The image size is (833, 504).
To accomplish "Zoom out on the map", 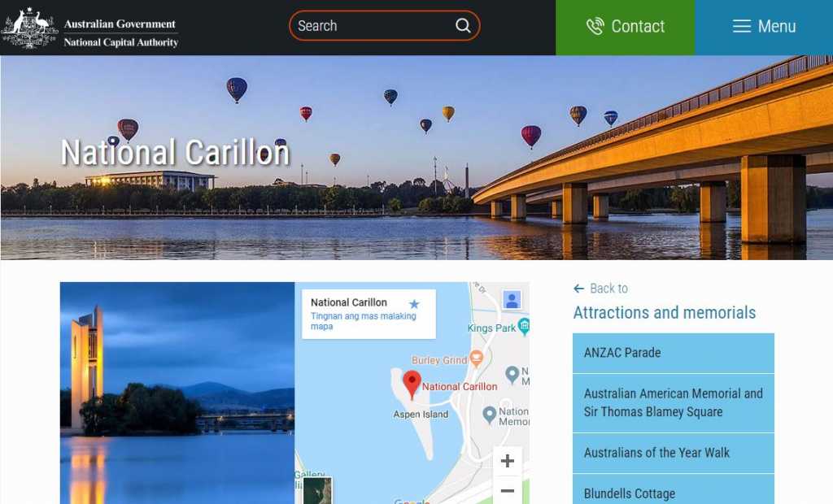I will point(508,491).
